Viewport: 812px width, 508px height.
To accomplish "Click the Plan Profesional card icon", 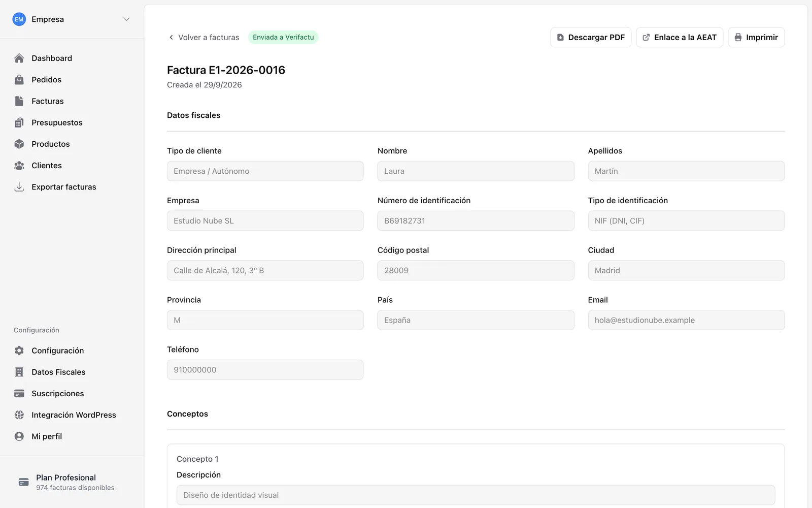I will click(23, 482).
